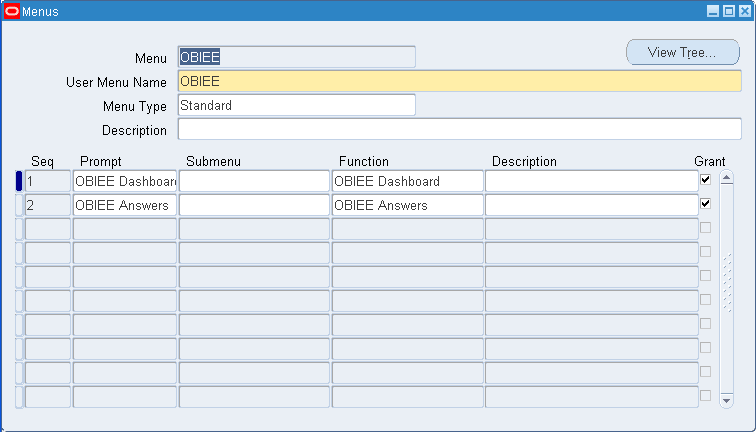
Task: Focus the Menu Type field showing Standard
Action: click(297, 105)
